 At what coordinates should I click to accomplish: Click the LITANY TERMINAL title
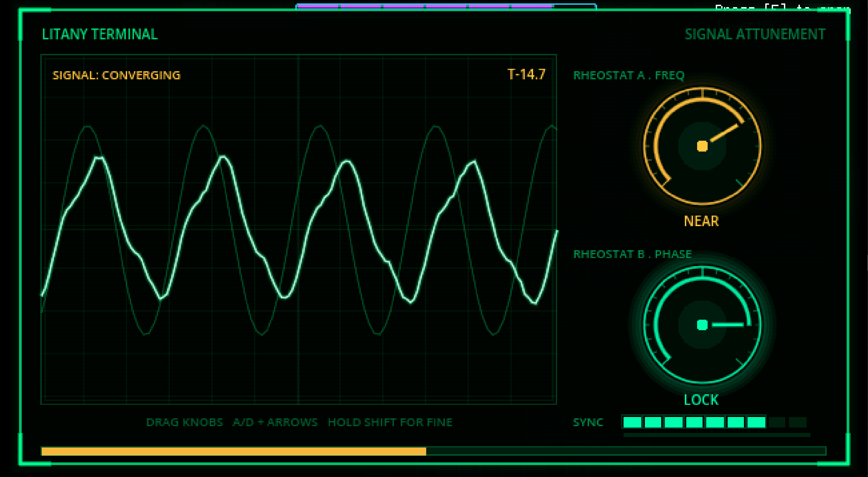click(x=100, y=34)
